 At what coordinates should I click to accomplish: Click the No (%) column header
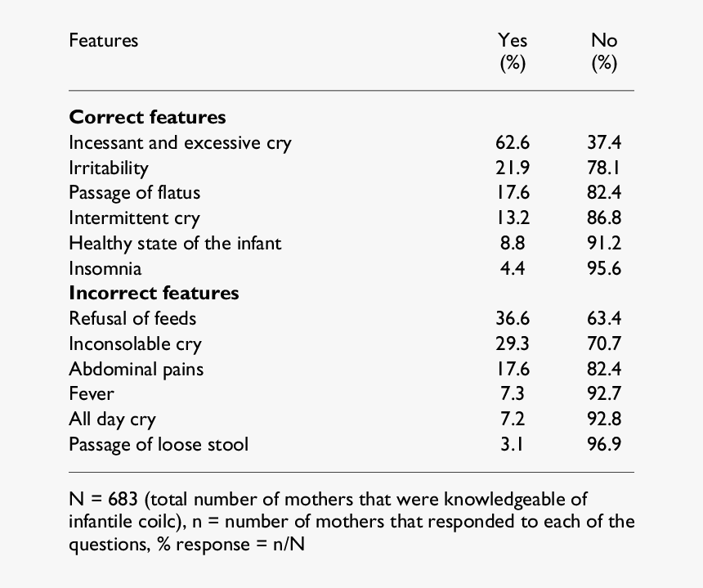click(604, 52)
